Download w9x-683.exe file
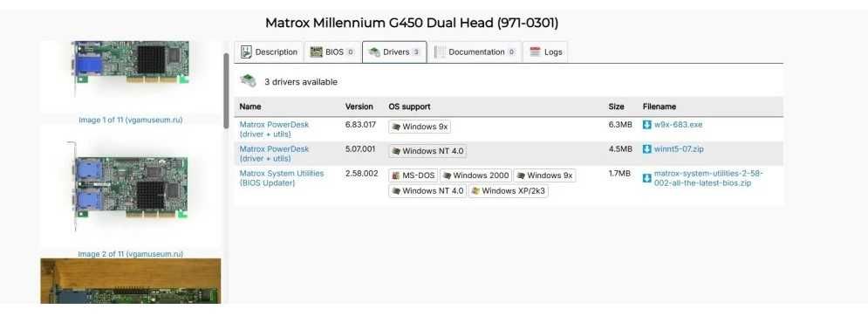This screenshot has height=316, width=868. pos(678,125)
